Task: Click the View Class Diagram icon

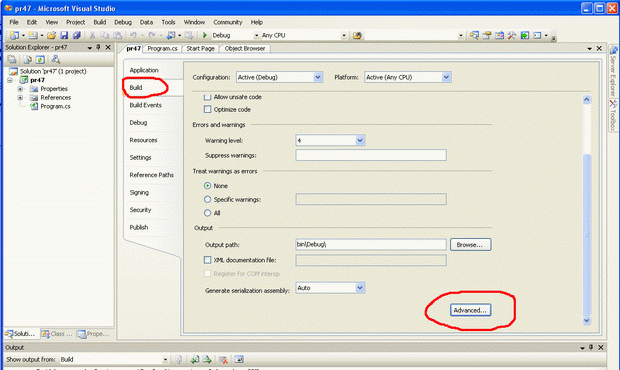Action: (56, 60)
